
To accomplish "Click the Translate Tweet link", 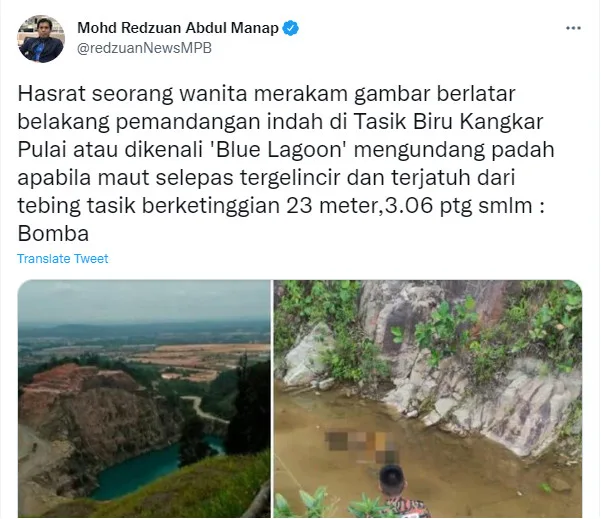I will [x=62, y=259].
